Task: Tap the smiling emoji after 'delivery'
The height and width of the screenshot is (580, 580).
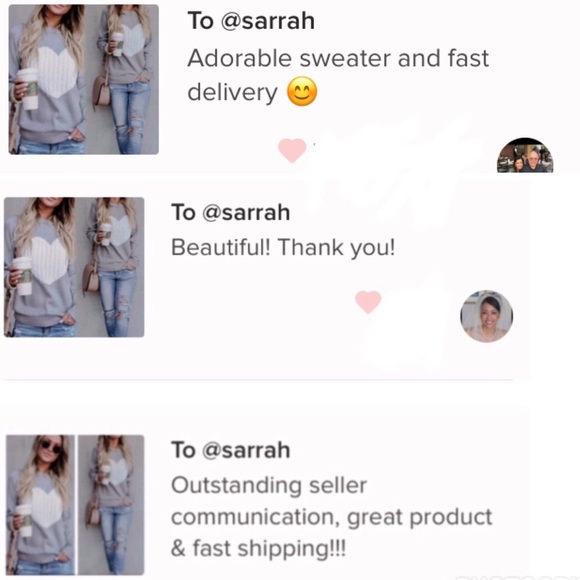Action: 302,92
